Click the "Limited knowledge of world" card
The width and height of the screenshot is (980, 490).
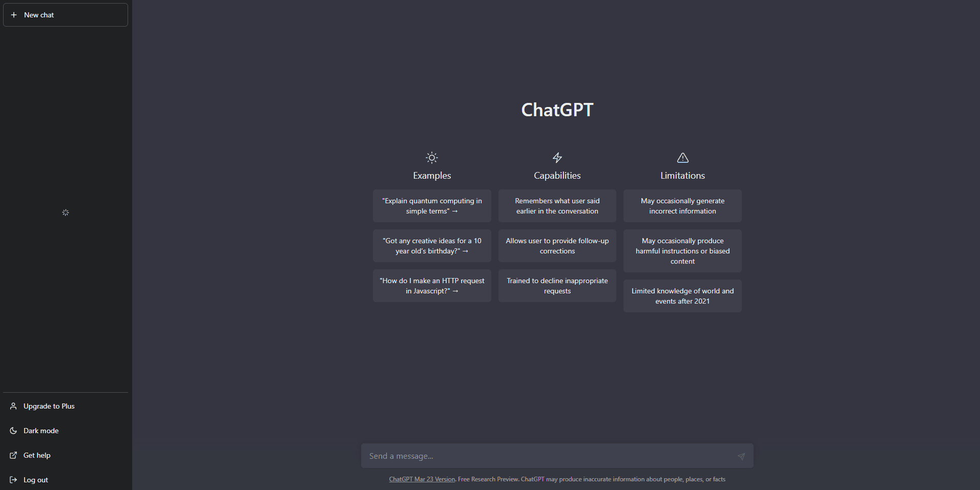pyautogui.click(x=682, y=296)
